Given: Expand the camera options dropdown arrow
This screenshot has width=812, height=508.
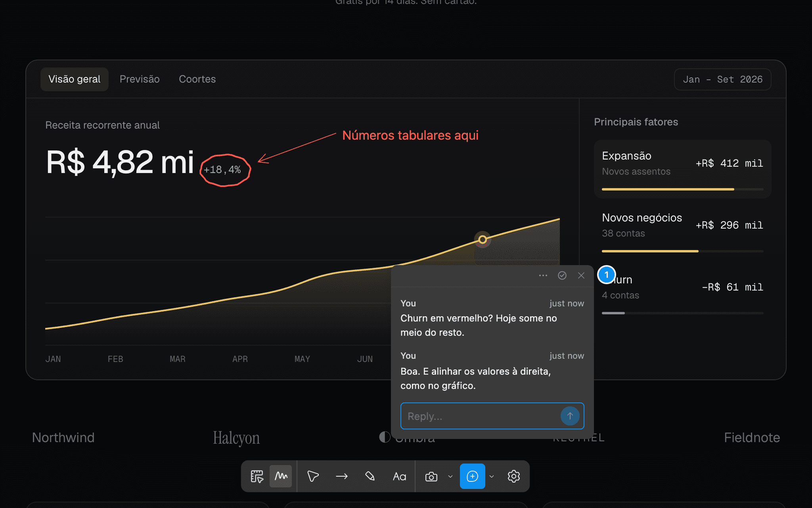Looking at the screenshot, I should click(450, 476).
